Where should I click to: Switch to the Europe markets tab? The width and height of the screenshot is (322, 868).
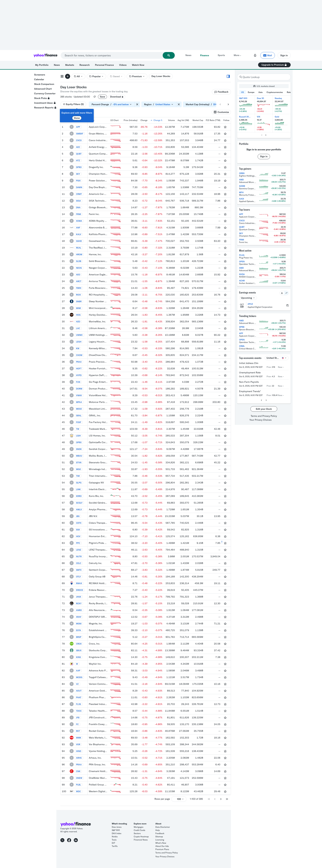click(251, 92)
